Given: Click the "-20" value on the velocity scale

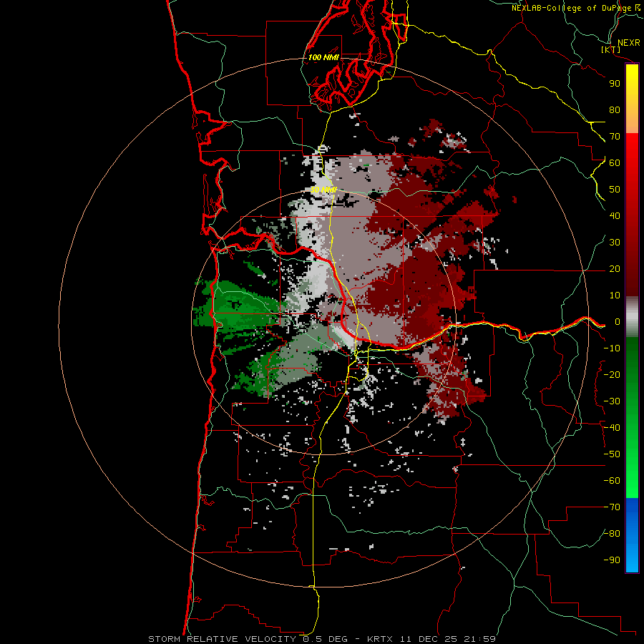Looking at the screenshot, I should [612, 374].
